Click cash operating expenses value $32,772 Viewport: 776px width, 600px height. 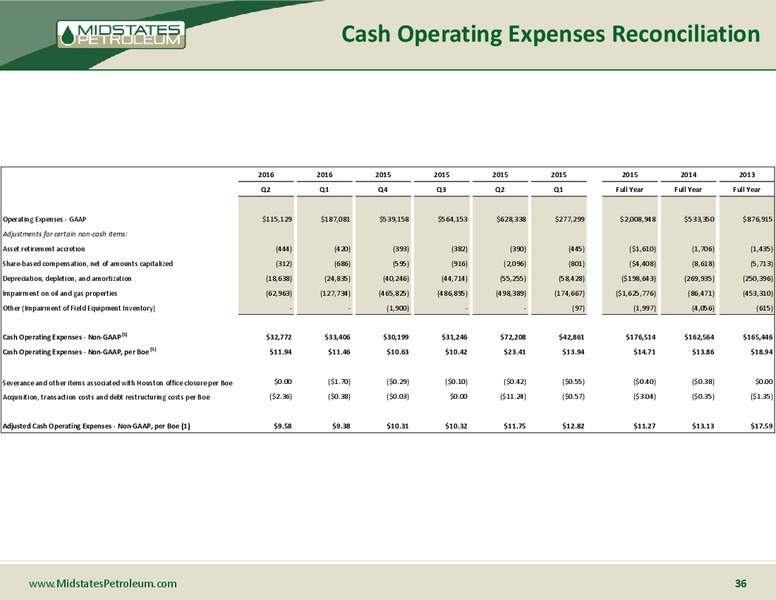coord(279,337)
